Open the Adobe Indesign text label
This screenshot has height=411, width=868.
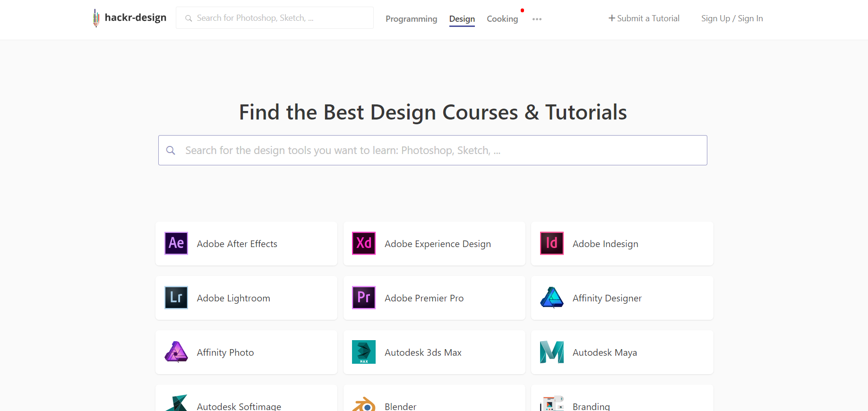click(605, 244)
